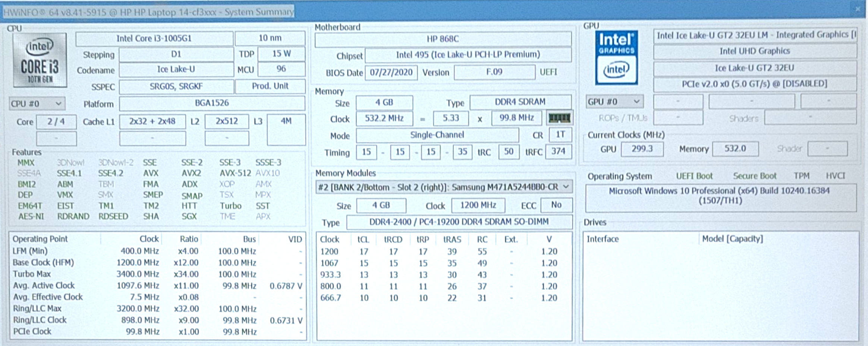Click the memory module chip icon
Viewport: 868px width, 346px height.
(559, 118)
